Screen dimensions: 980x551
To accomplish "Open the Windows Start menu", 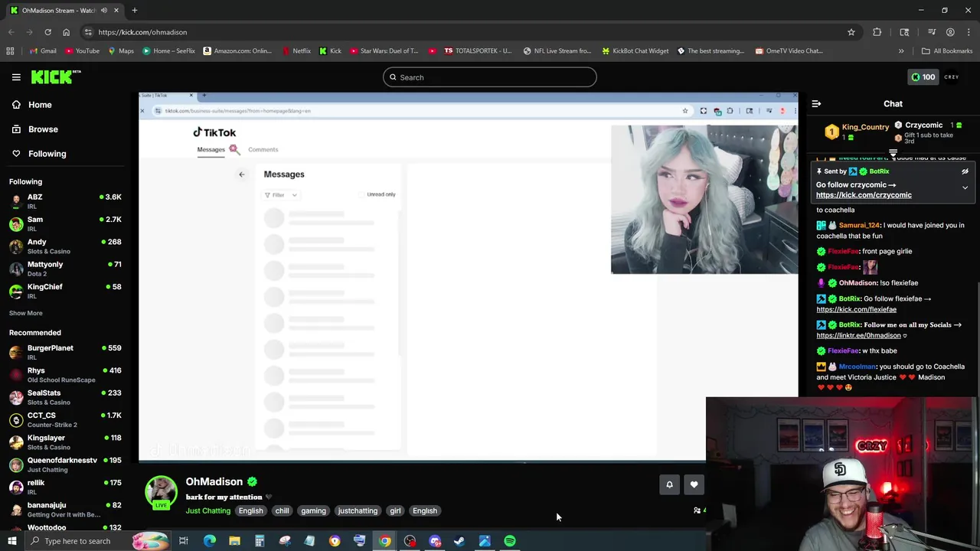I will (11, 541).
